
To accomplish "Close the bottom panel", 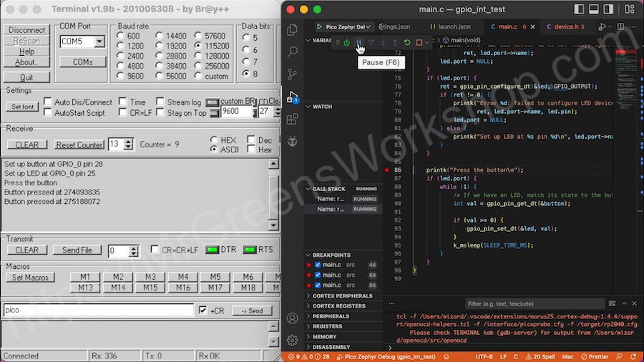I will pos(635,303).
